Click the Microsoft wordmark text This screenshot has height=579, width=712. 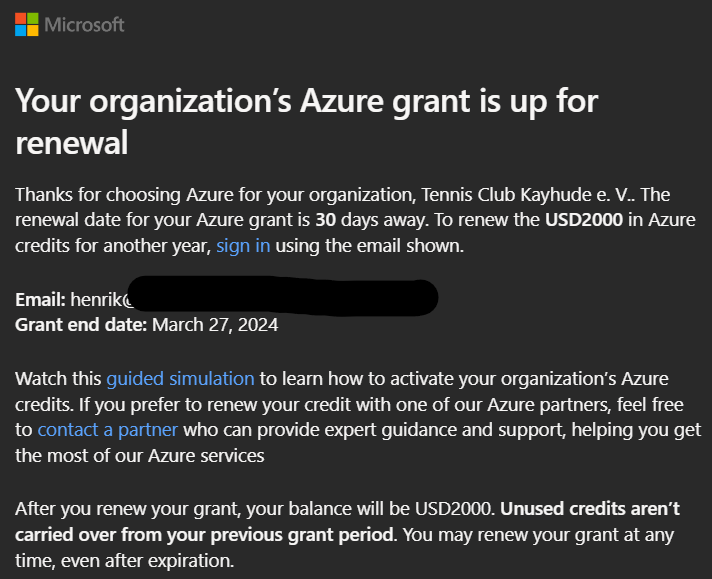point(84,25)
